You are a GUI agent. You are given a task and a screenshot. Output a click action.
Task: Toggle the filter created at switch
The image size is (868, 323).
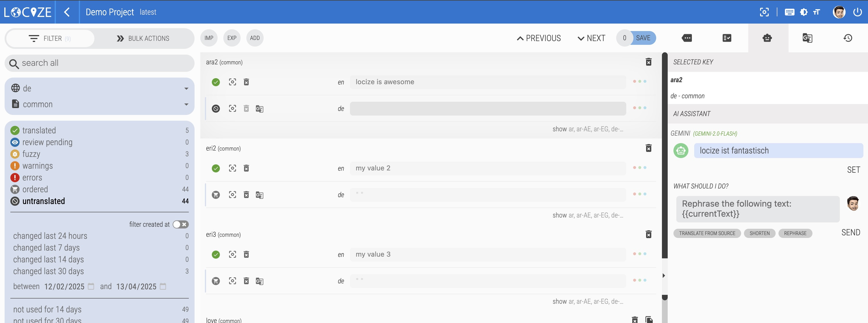180,224
